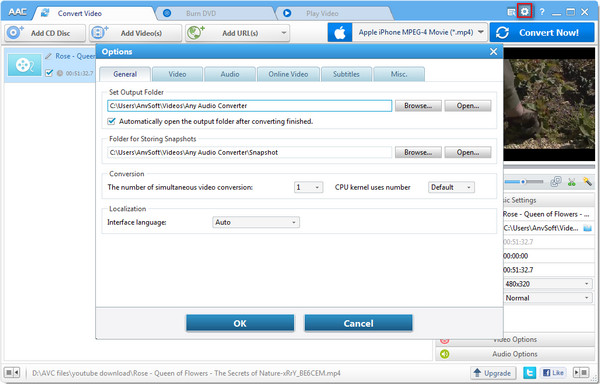Screen dimensions: 600x384
Task: Open the Video tab in Options
Action: click(177, 74)
